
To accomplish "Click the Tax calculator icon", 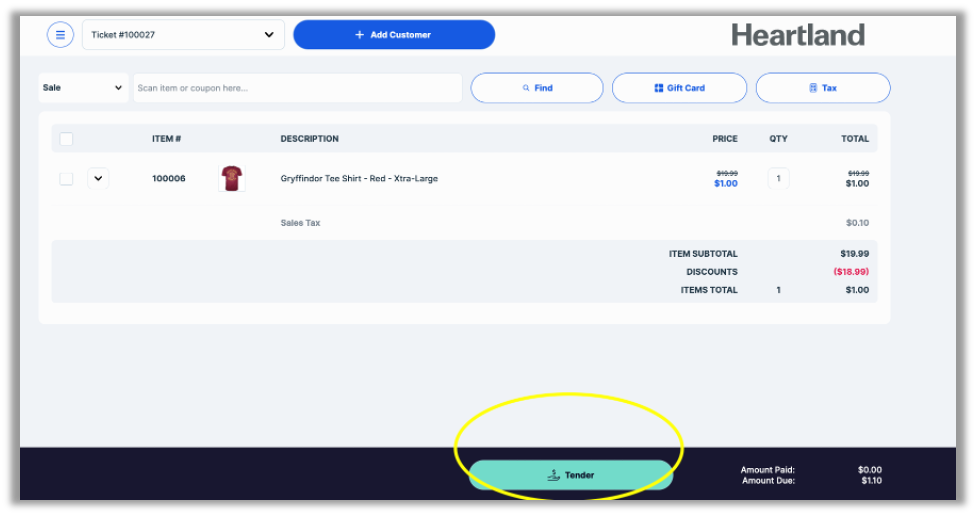I will [x=813, y=88].
